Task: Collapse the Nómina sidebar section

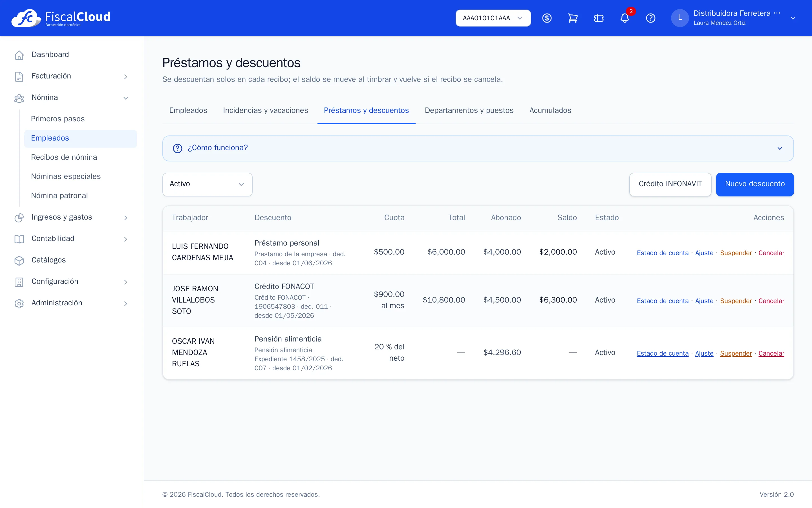Action: point(125,98)
